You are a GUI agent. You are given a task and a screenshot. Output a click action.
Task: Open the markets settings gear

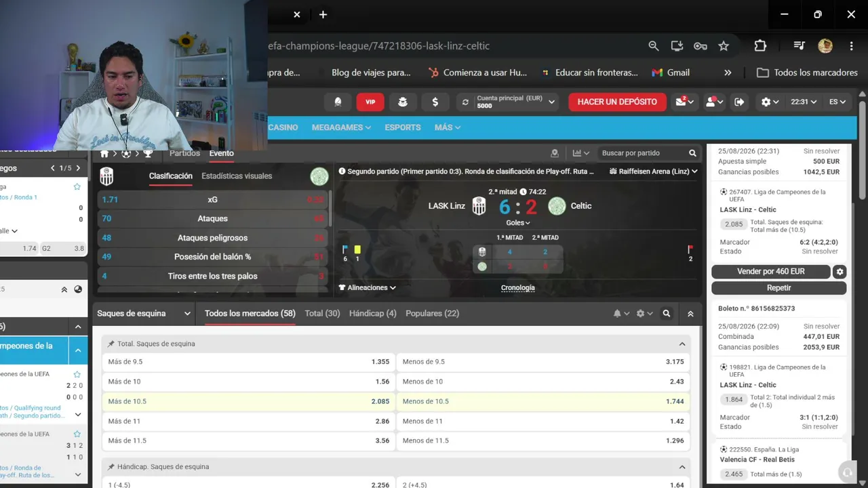point(644,313)
